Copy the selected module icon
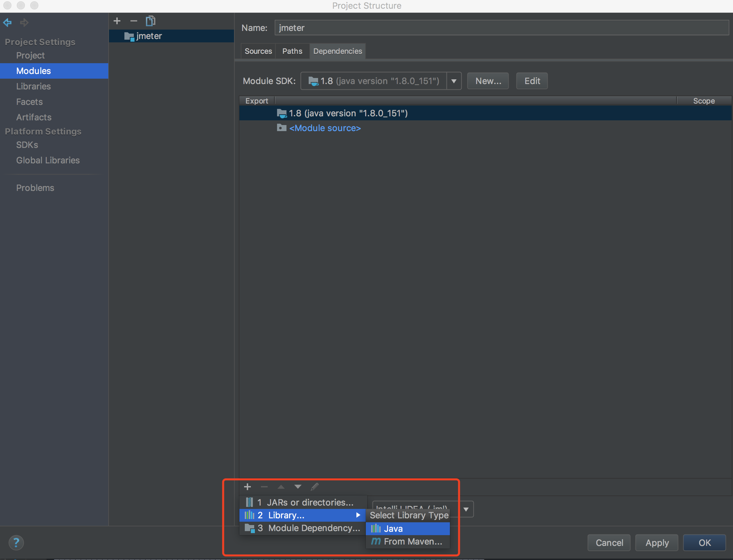Image resolution: width=733 pixels, height=560 pixels. click(150, 21)
